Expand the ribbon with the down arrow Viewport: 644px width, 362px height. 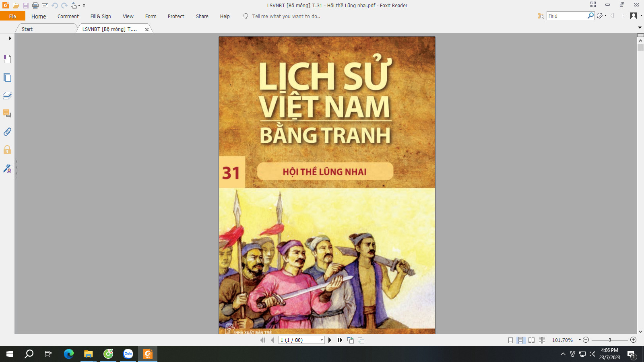pos(640,27)
